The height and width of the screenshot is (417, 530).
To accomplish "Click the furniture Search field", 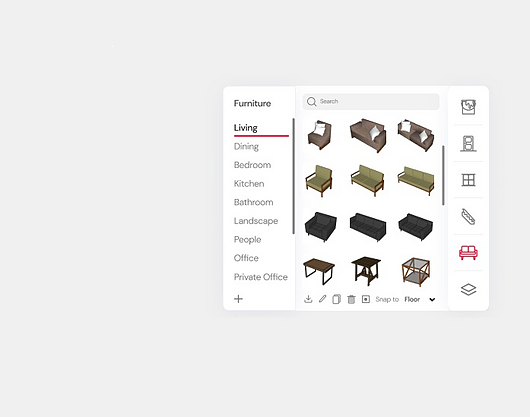I will pyautogui.click(x=371, y=101).
